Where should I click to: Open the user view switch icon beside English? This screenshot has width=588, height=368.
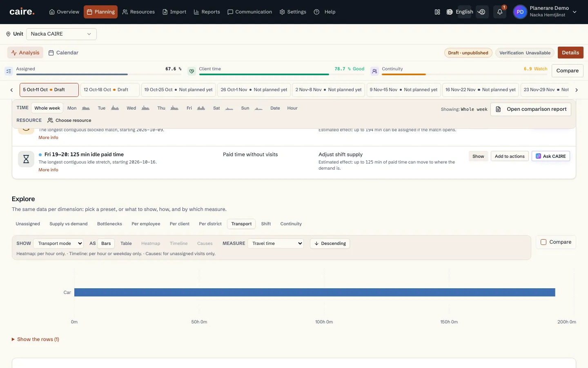tap(482, 12)
